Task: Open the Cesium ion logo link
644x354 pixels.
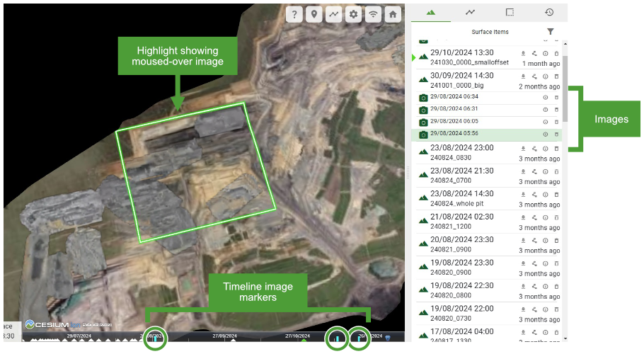Action: [52, 325]
